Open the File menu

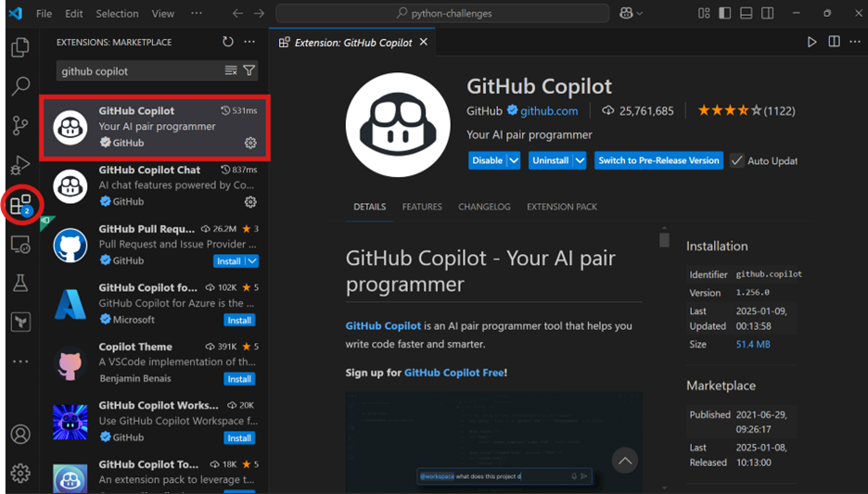tap(44, 14)
